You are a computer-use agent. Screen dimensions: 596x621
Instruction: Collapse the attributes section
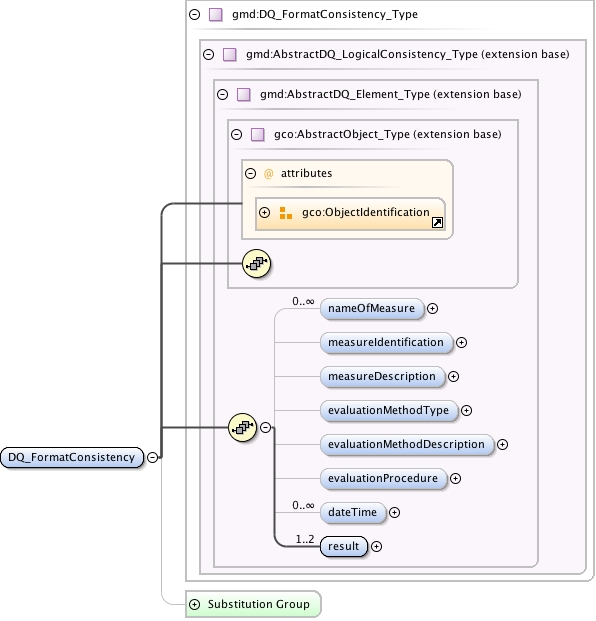[250, 173]
